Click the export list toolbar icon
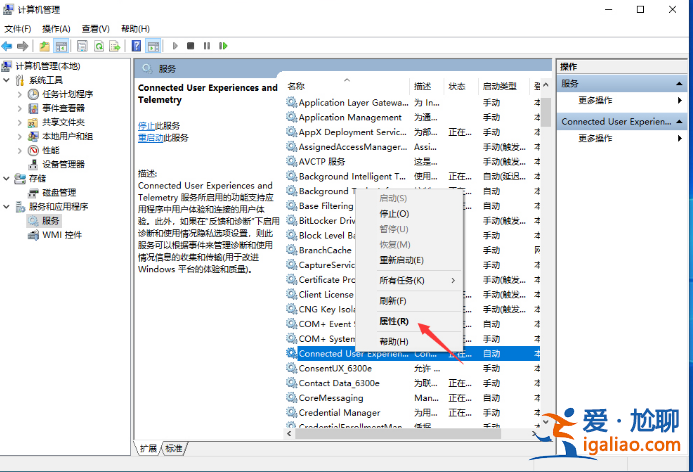Viewport: 693px width, 472px height. click(x=116, y=46)
